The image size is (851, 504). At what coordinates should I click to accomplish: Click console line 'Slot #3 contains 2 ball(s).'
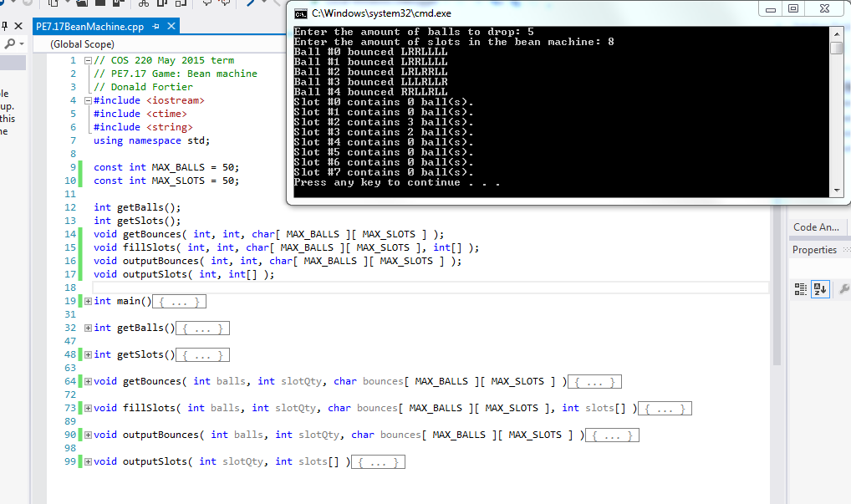coord(384,132)
